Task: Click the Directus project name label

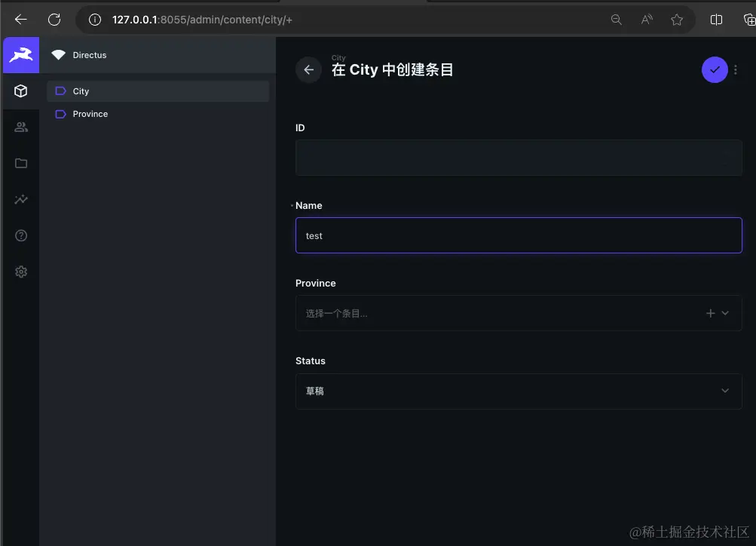Action: pos(90,55)
